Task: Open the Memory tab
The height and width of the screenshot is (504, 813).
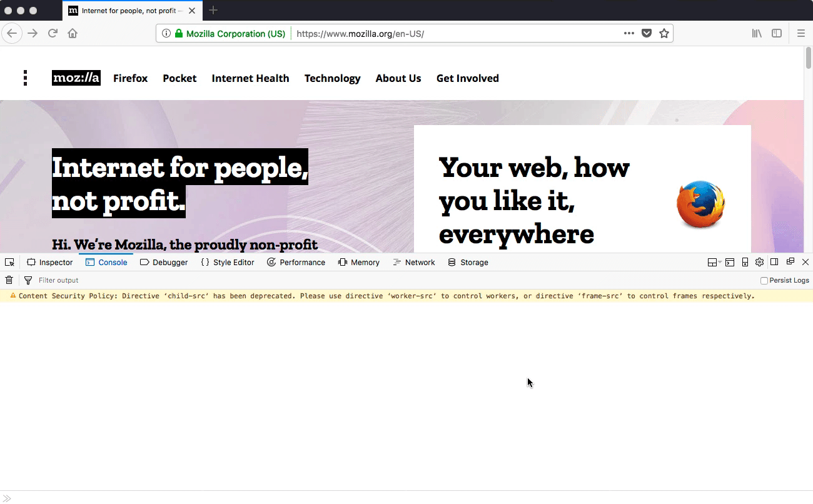Action: point(359,262)
